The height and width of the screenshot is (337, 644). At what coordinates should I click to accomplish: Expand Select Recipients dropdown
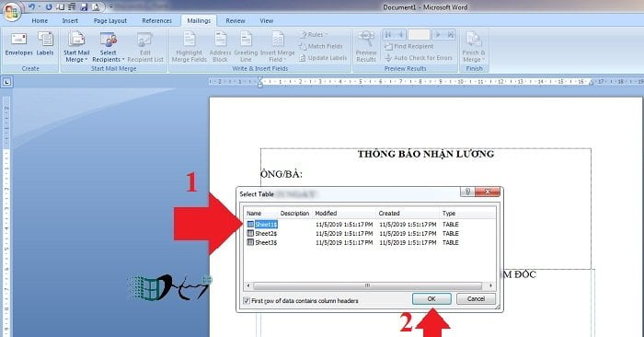coord(108,47)
